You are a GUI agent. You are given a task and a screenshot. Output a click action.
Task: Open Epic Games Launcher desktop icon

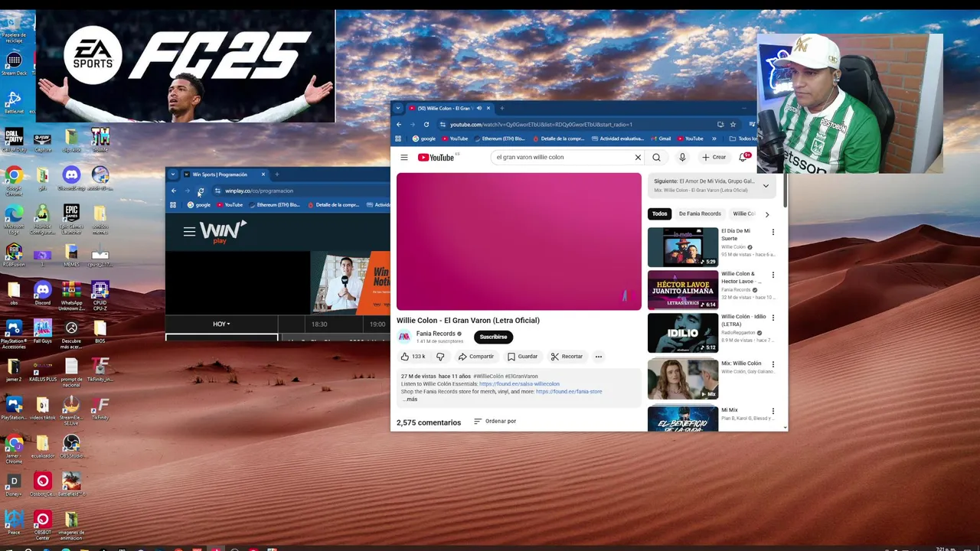pyautogui.click(x=71, y=217)
